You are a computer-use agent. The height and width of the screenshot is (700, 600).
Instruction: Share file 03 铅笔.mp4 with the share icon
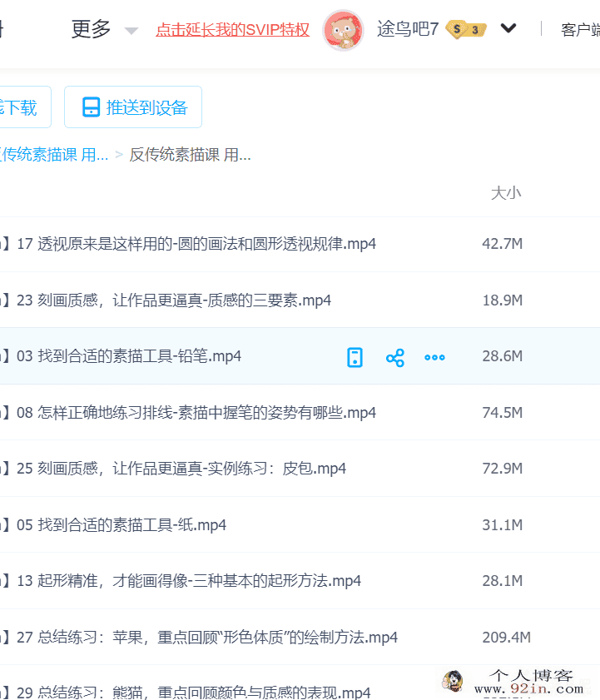[395, 358]
